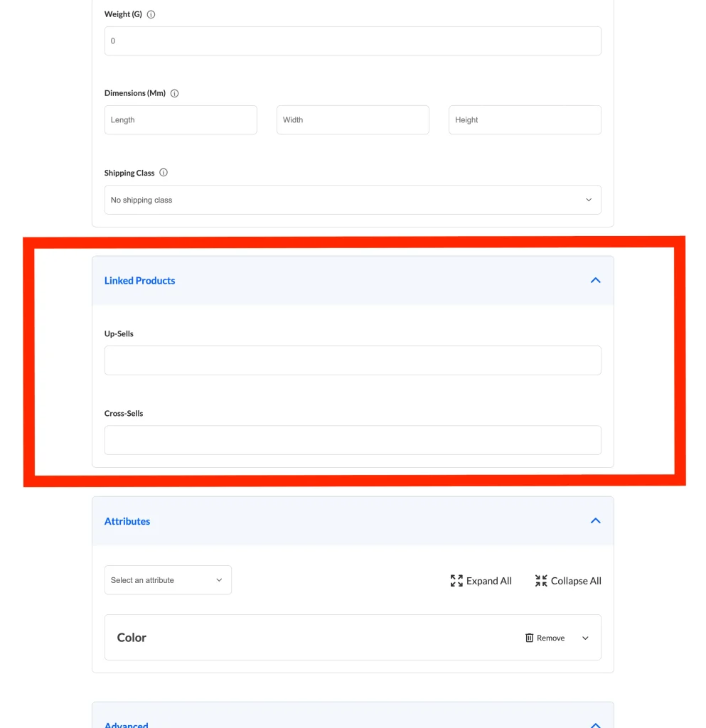706x728 pixels.
Task: Click the Up-Sells input box
Action: (353, 360)
